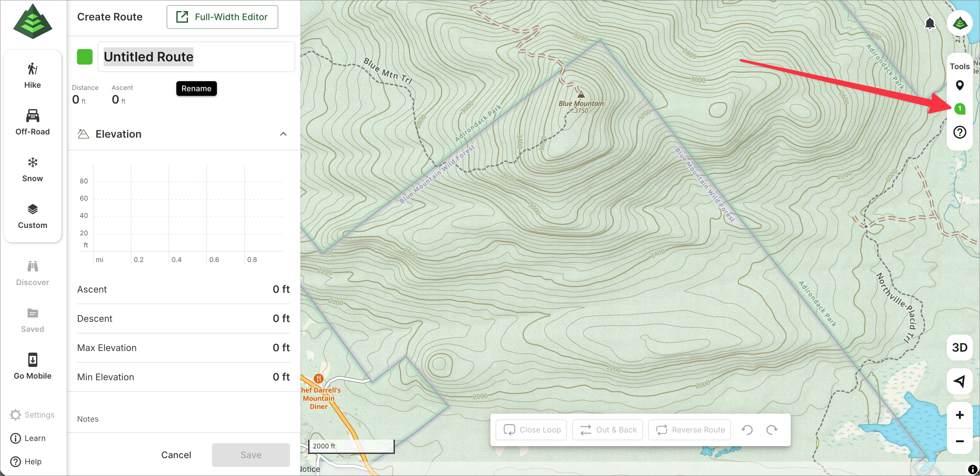Select the Off-Road activity mode
Image resolution: width=980 pixels, height=476 pixels.
click(x=32, y=122)
